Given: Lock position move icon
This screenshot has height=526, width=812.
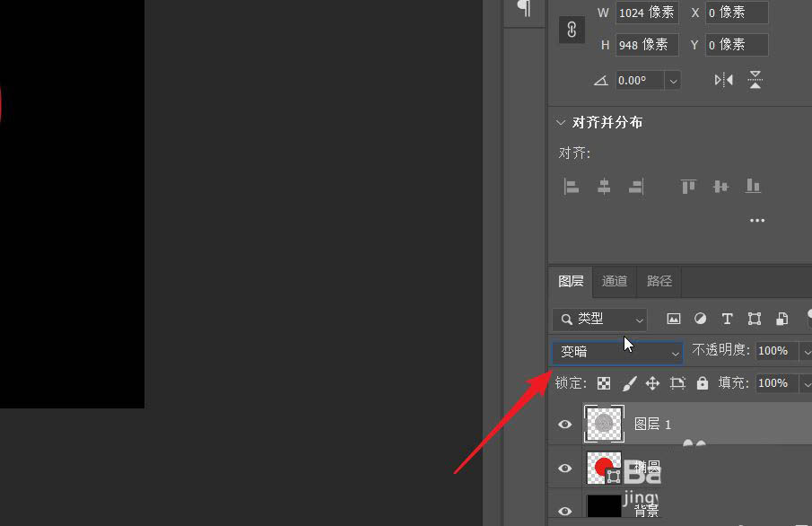Looking at the screenshot, I should coord(652,383).
